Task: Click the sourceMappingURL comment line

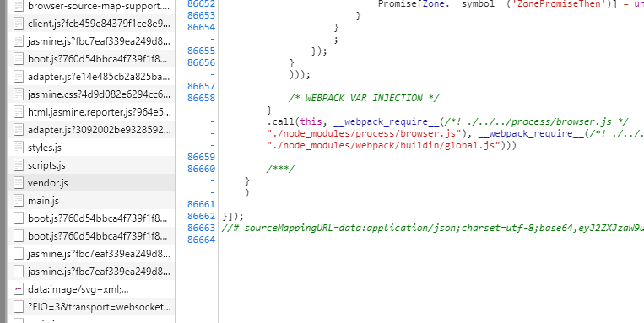Action: (432, 228)
